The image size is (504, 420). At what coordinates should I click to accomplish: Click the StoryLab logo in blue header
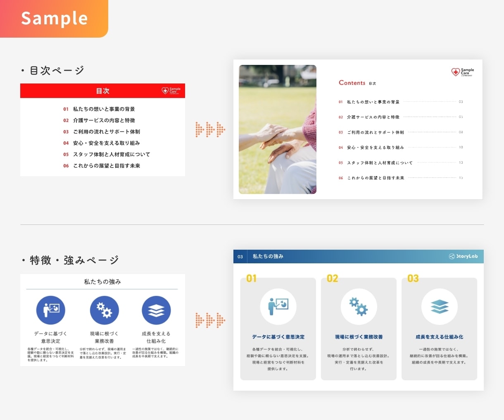(x=463, y=256)
